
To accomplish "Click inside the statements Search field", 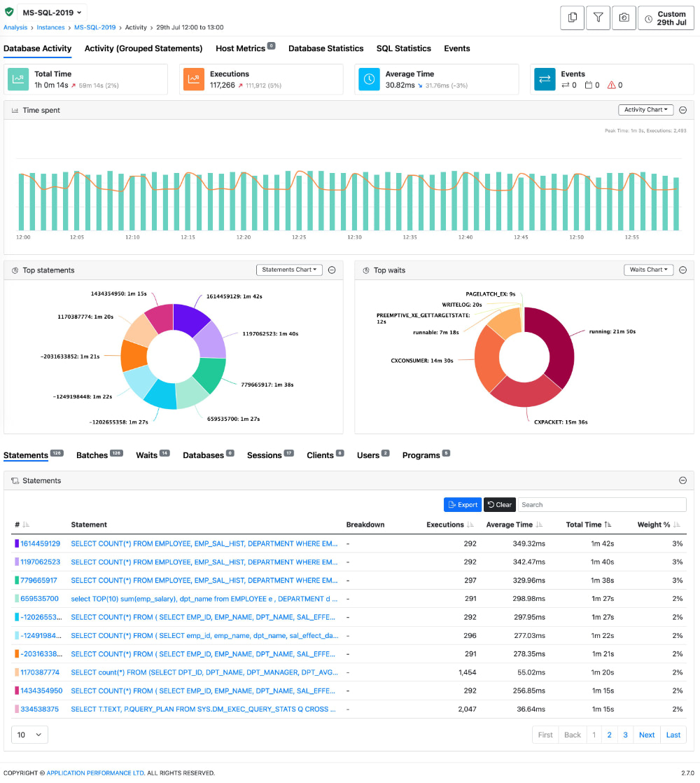I will (602, 504).
